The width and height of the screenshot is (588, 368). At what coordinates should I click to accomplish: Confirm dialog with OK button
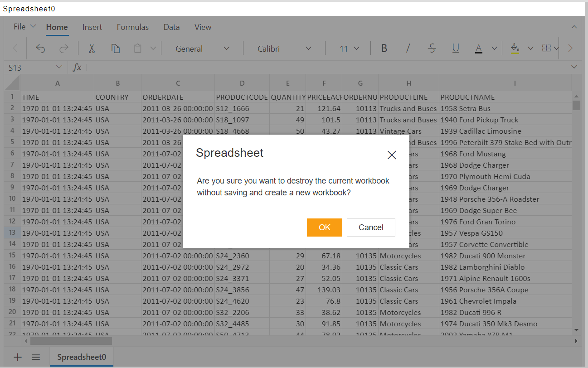pyautogui.click(x=324, y=228)
